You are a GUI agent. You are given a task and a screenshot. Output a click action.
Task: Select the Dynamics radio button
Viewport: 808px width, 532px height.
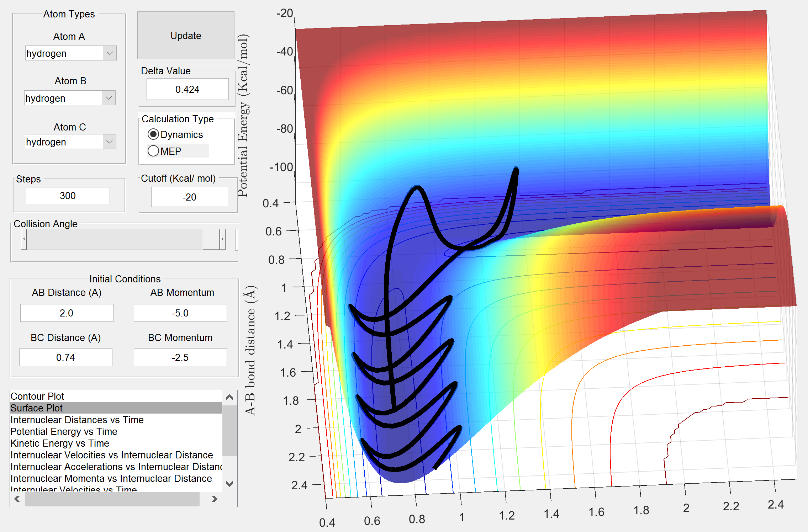click(x=153, y=134)
